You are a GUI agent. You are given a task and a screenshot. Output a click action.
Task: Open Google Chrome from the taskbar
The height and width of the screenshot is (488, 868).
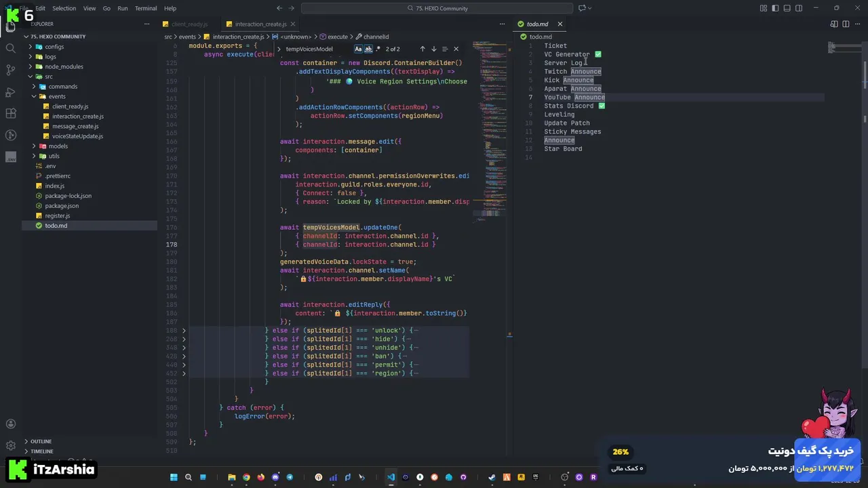pos(246,477)
